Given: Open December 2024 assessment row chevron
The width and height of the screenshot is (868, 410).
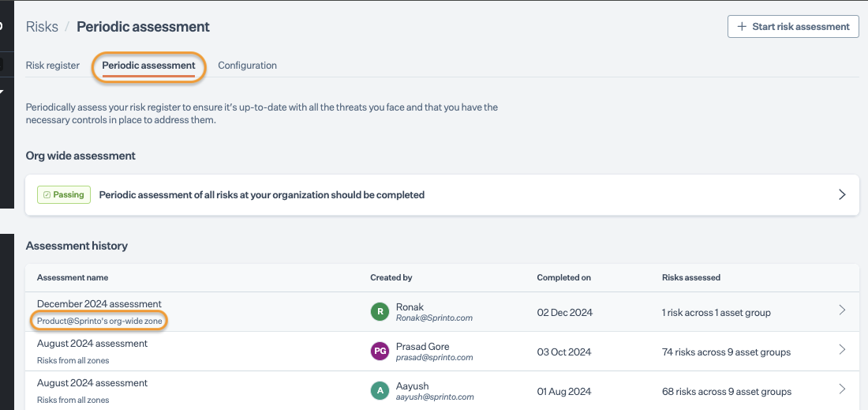Looking at the screenshot, I should (x=842, y=310).
